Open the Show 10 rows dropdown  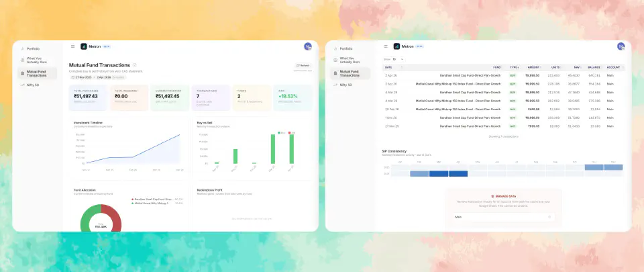coord(399,59)
